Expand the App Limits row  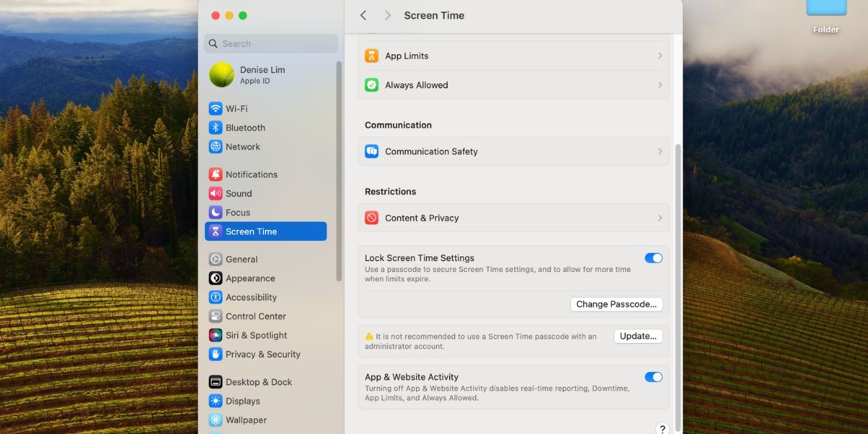(x=514, y=55)
